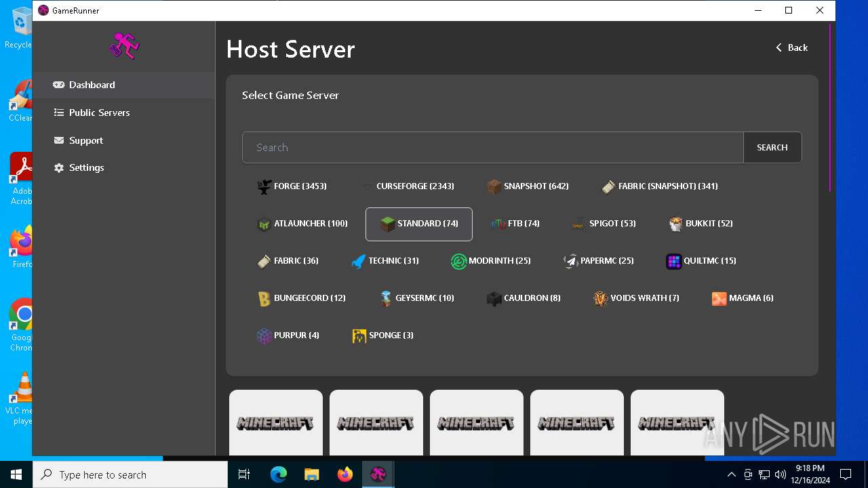
Task: Click the SEARCH button
Action: click(772, 147)
